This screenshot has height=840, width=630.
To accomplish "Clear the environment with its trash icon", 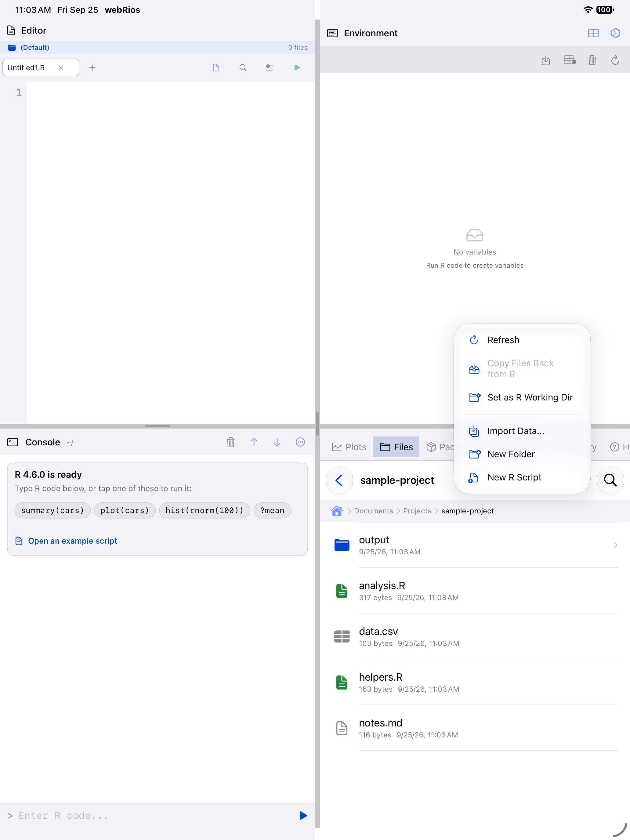I will [x=592, y=60].
